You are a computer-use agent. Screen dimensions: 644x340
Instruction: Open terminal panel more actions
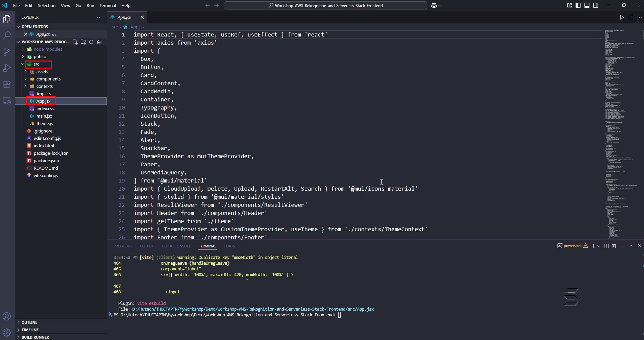point(622,246)
